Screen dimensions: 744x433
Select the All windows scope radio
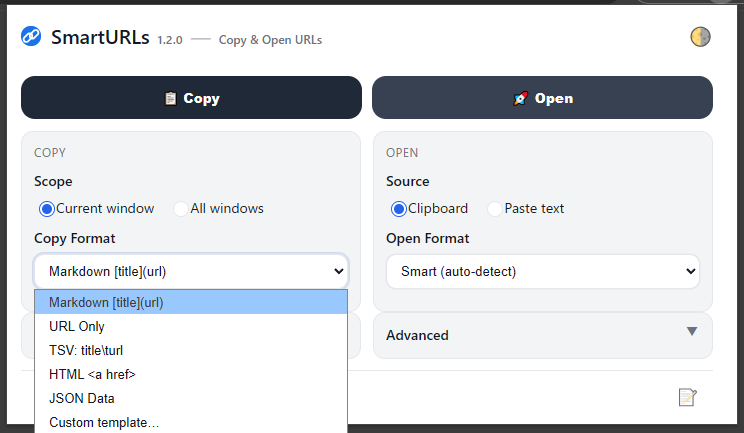coord(180,209)
